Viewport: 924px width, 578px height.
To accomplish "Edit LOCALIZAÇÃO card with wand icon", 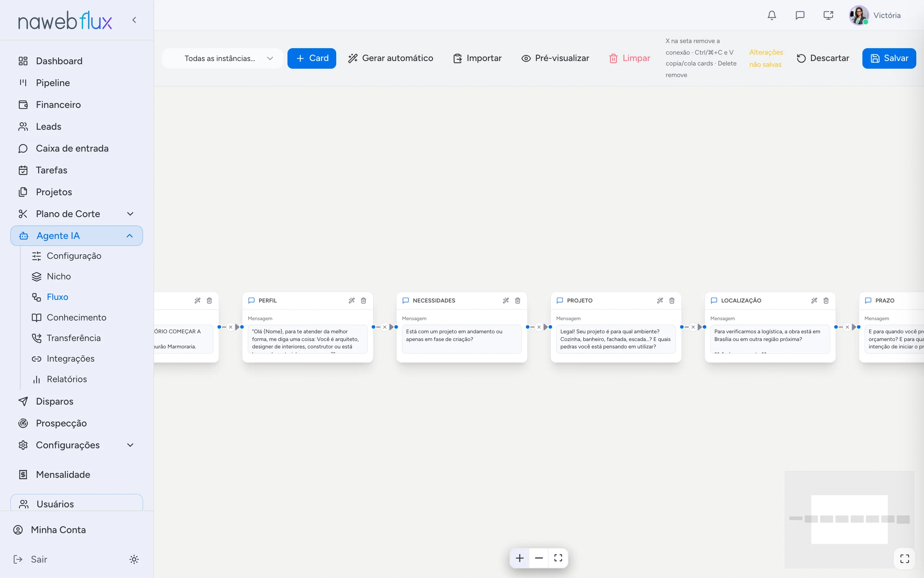I will [x=814, y=301].
